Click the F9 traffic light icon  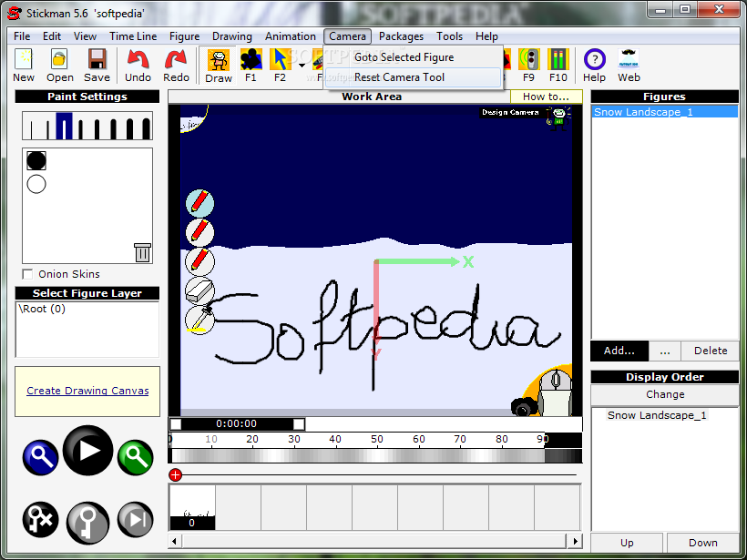click(x=528, y=66)
